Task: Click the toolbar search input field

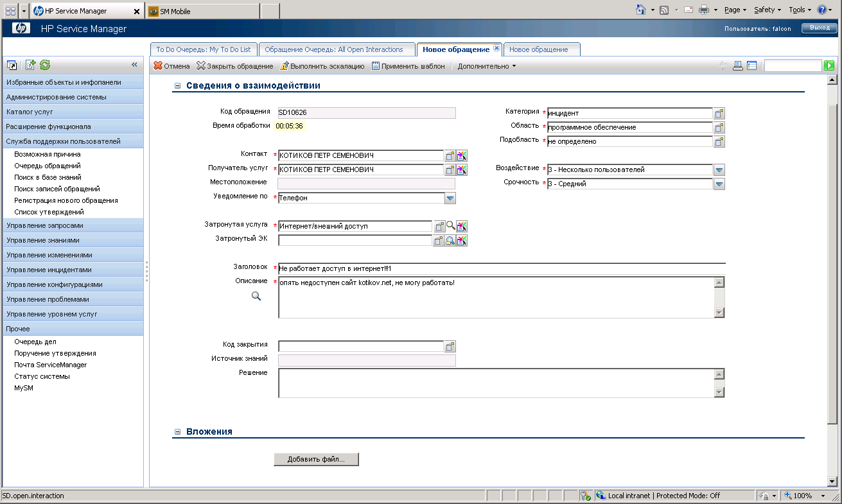Action: coord(793,65)
